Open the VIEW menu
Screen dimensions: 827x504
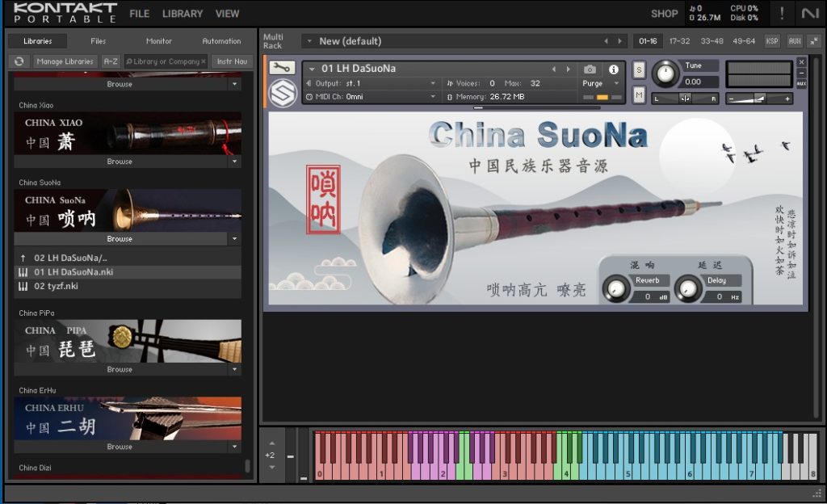coord(227,14)
